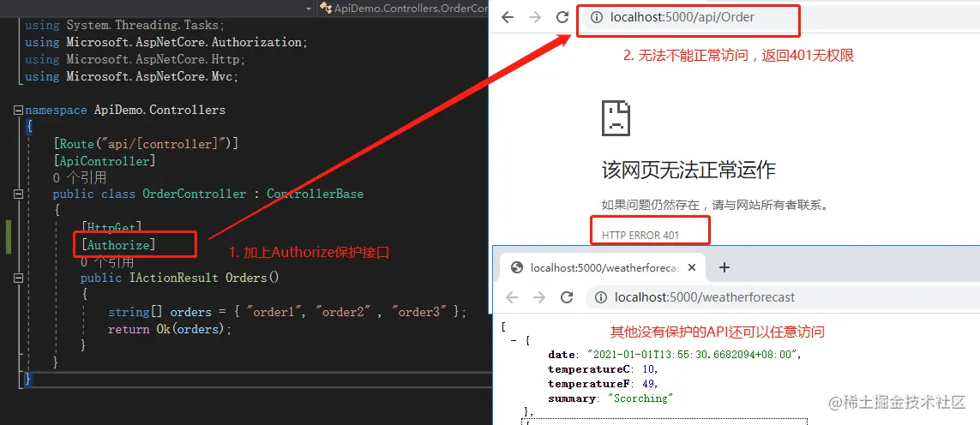
Task: Collapse the Orders() method block
Action: (17, 278)
